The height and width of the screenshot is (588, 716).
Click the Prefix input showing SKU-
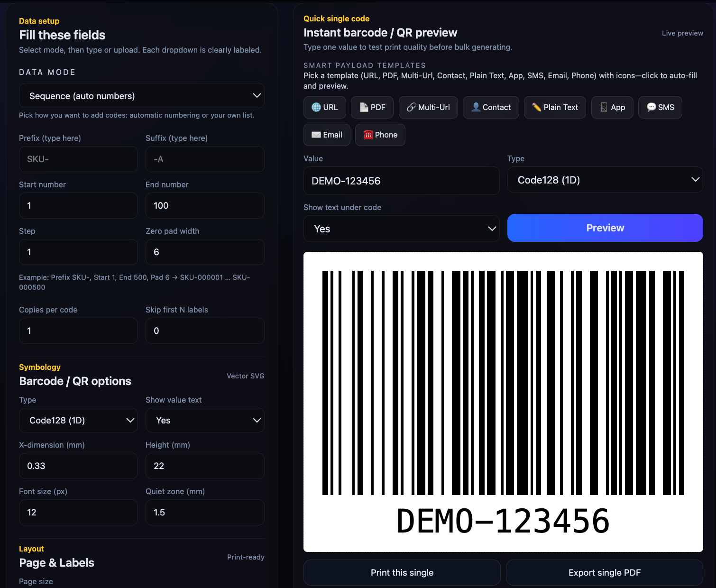click(x=78, y=159)
